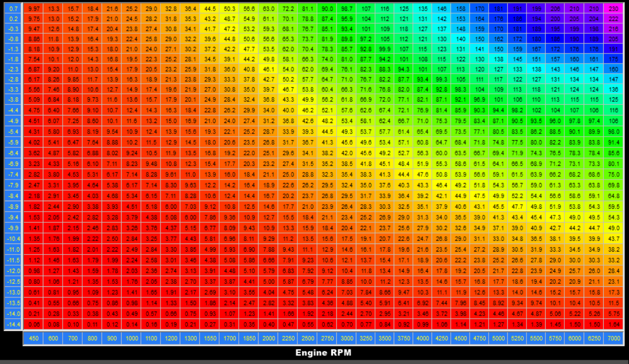Click the cell at row -9.4, 7000 RPM
The image size is (629, 364).
coord(614,217)
